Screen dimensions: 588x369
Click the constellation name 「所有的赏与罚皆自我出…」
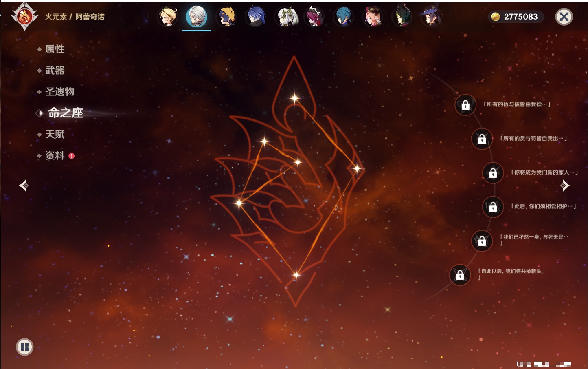tap(533, 138)
